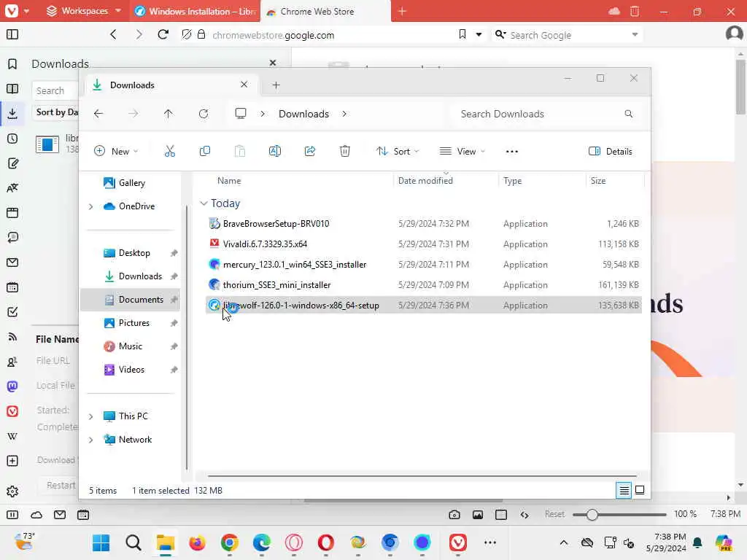
Task: Sort files by the Name column header
Action: tap(229, 181)
